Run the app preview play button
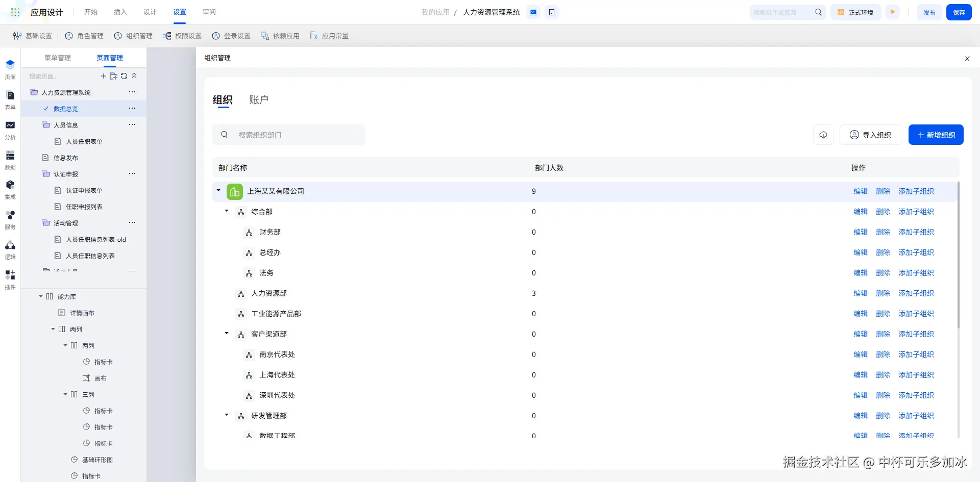 tap(893, 12)
